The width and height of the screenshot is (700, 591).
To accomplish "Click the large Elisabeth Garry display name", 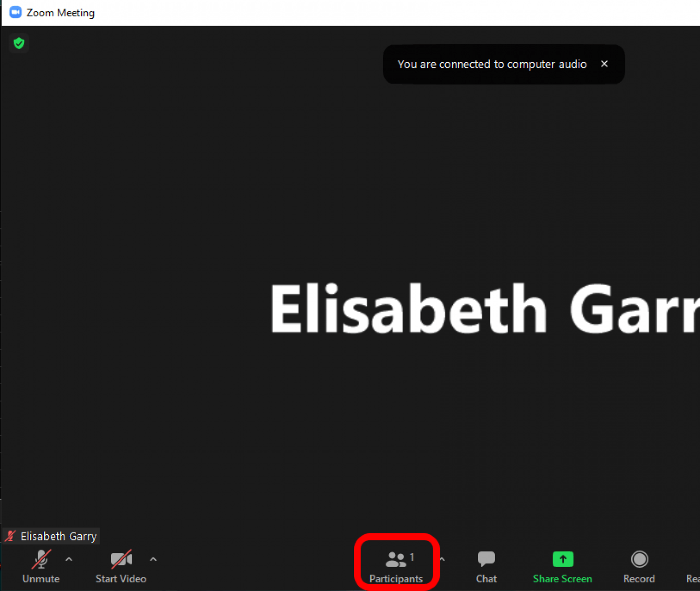I will (x=485, y=309).
